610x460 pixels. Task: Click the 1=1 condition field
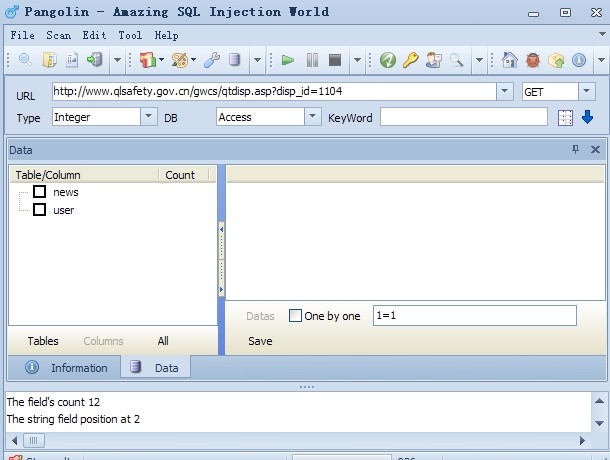[x=475, y=315]
